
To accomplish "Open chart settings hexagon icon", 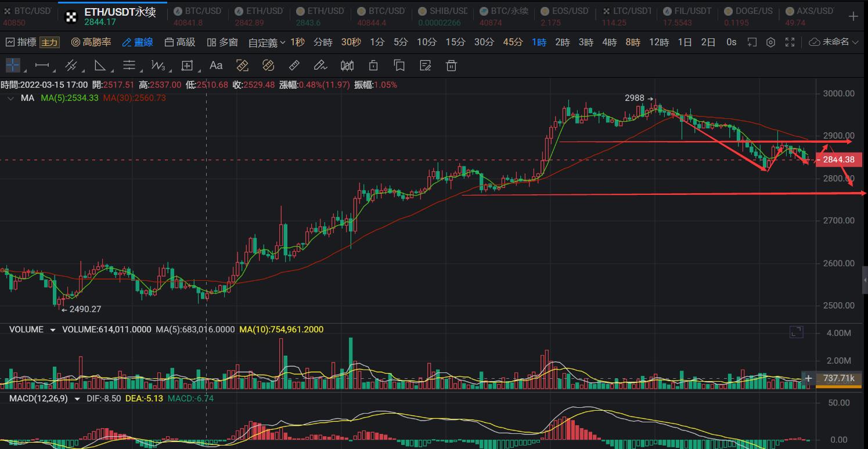I will click(771, 42).
